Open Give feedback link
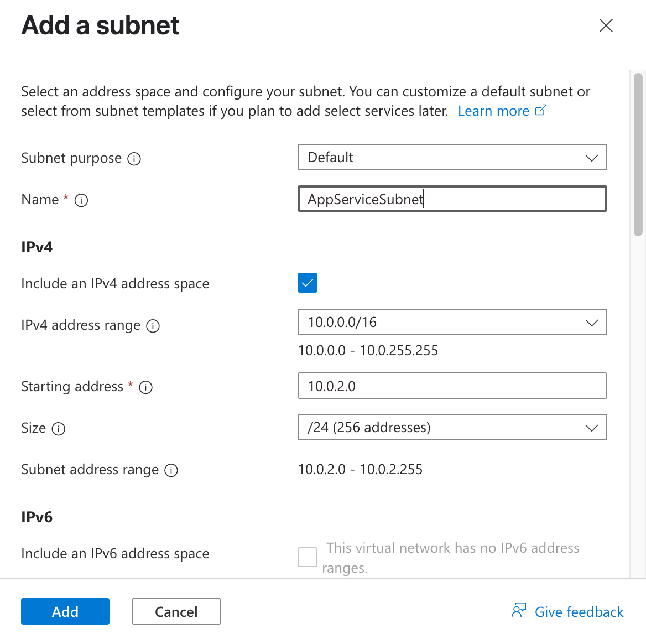This screenshot has height=644, width=646. click(x=579, y=612)
